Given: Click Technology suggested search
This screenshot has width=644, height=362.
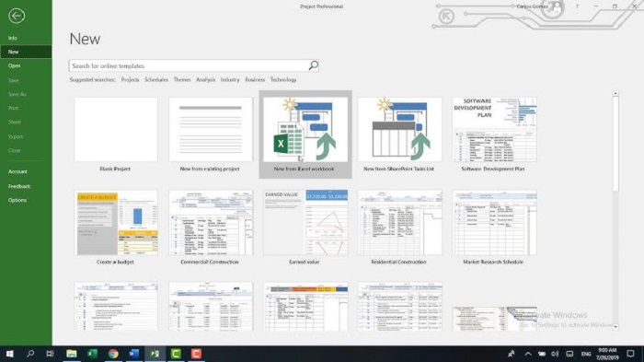Looking at the screenshot, I should 283,80.
